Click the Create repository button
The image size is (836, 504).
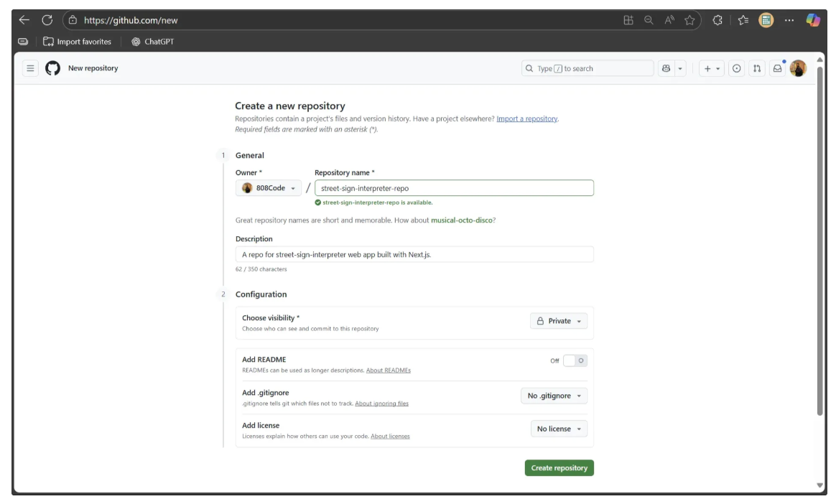(559, 468)
